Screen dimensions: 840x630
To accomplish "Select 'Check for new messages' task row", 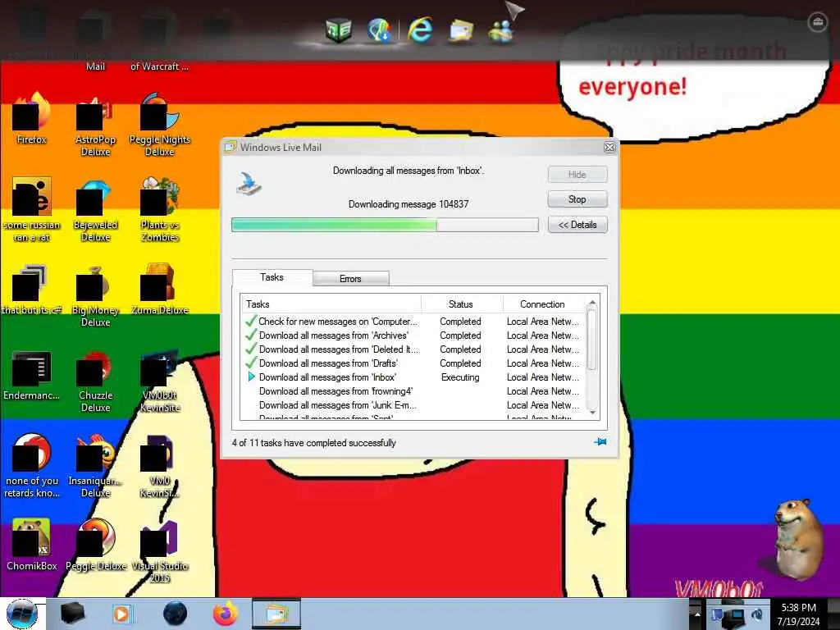I will pos(413,322).
